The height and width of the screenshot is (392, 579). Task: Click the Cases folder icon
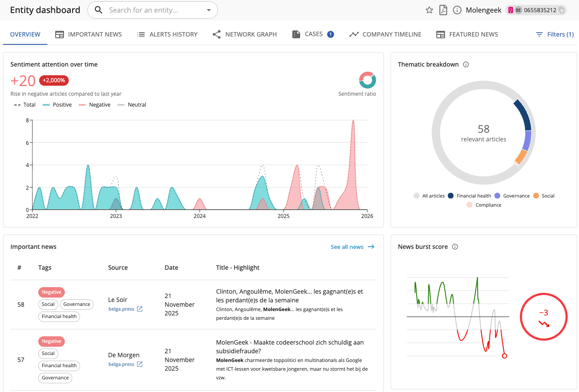click(x=296, y=34)
